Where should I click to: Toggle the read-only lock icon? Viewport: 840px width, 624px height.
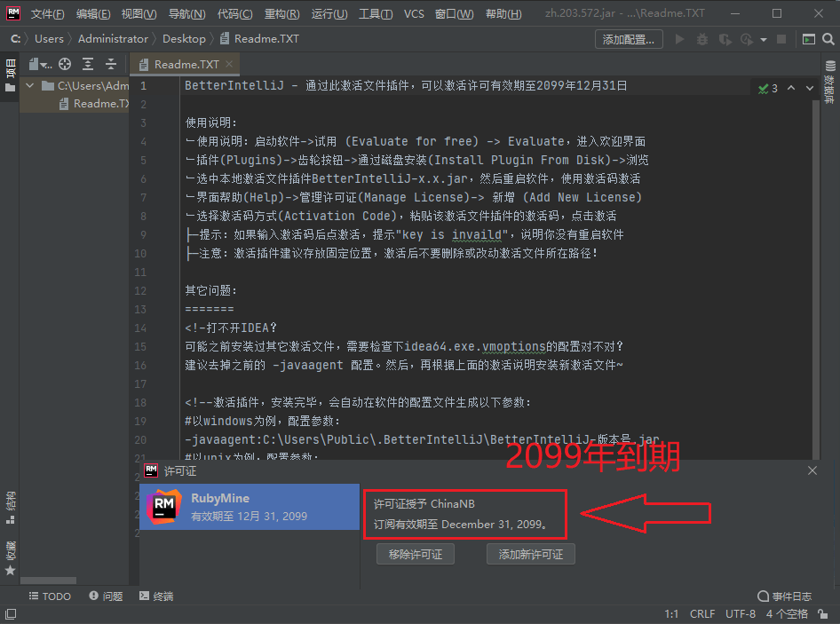click(823, 614)
